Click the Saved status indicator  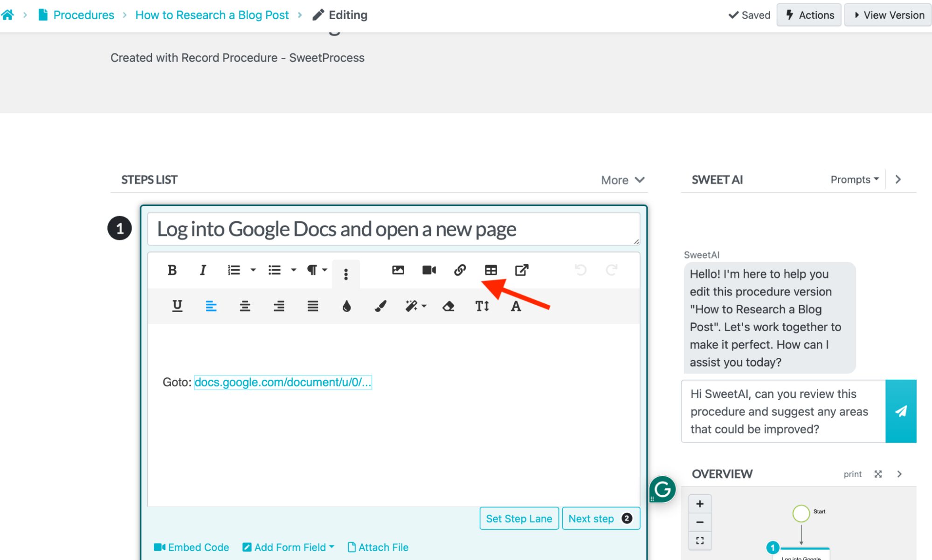(x=750, y=15)
